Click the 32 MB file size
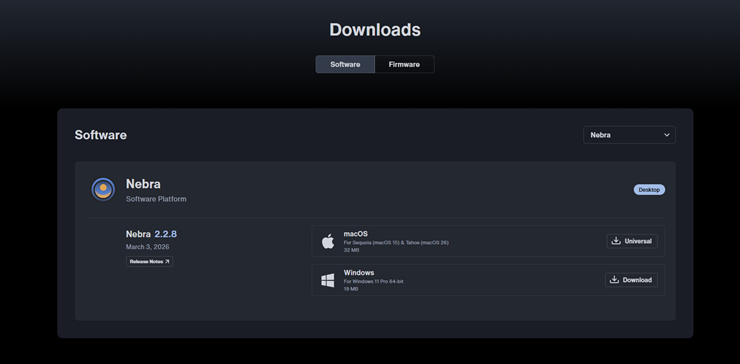 (351, 250)
